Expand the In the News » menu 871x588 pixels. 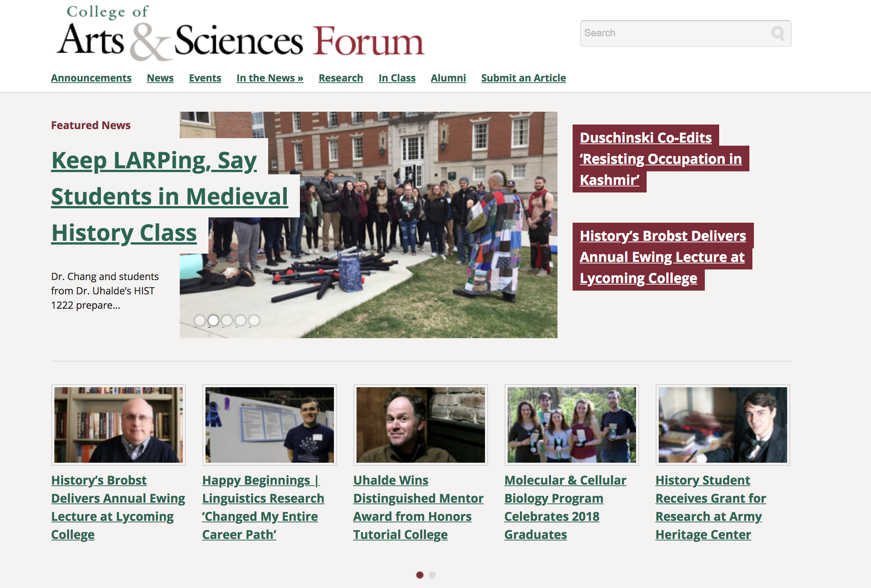click(x=270, y=78)
